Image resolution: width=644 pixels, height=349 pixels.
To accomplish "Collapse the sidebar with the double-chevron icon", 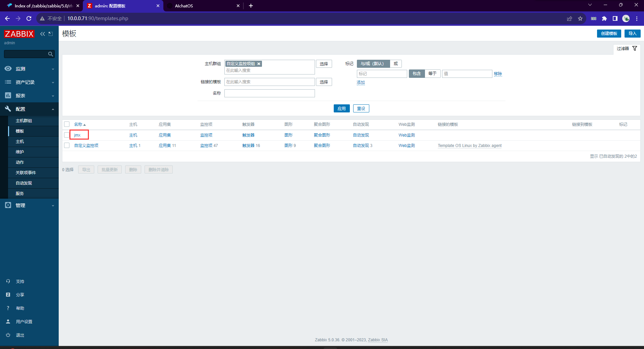I will click(43, 34).
